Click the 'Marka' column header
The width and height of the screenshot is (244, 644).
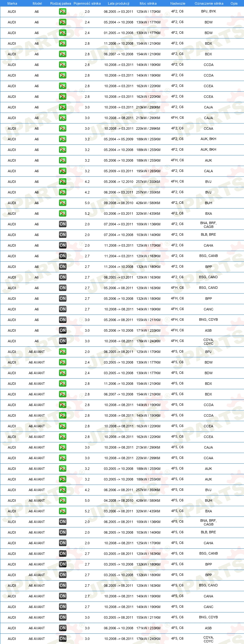(x=12, y=3)
